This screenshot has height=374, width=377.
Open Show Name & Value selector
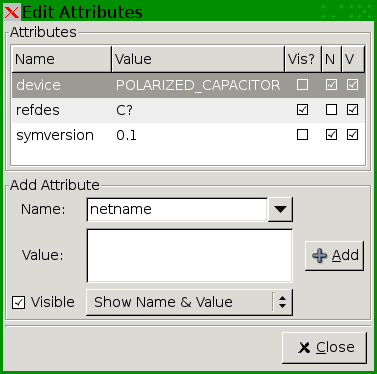[x=189, y=302]
